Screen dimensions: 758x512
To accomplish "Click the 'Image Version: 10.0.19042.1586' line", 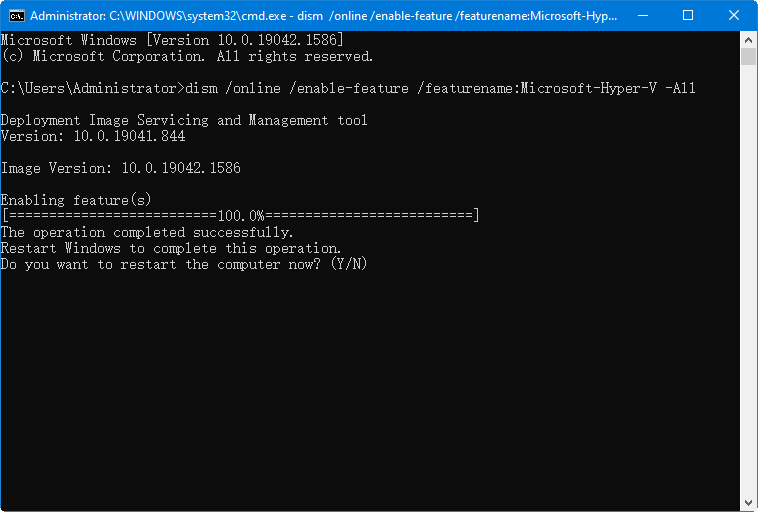I will (x=120, y=168).
